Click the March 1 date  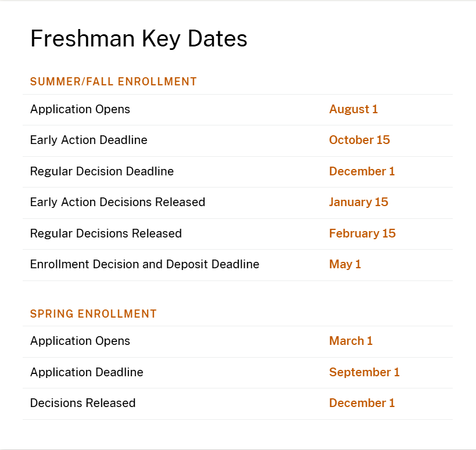pos(350,341)
